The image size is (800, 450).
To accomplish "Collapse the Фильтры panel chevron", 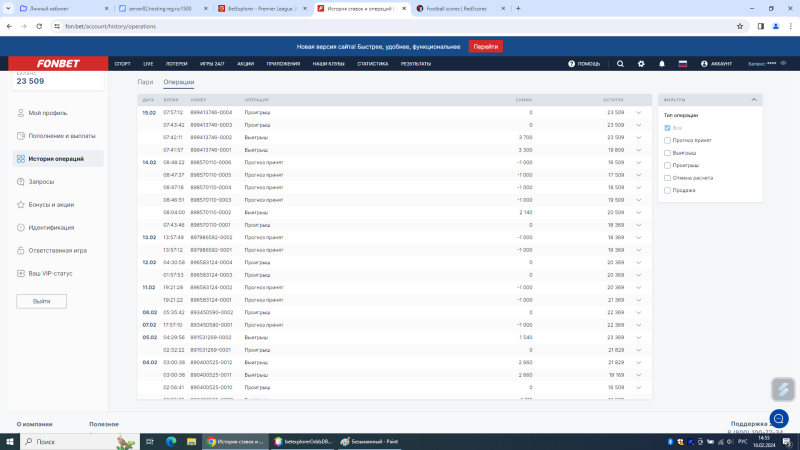I will coord(753,100).
